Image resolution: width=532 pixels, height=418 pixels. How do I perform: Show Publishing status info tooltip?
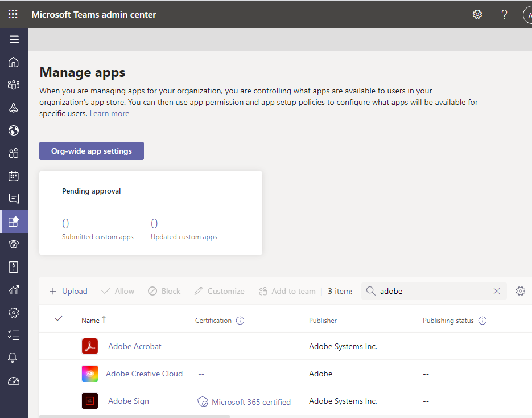pos(482,321)
